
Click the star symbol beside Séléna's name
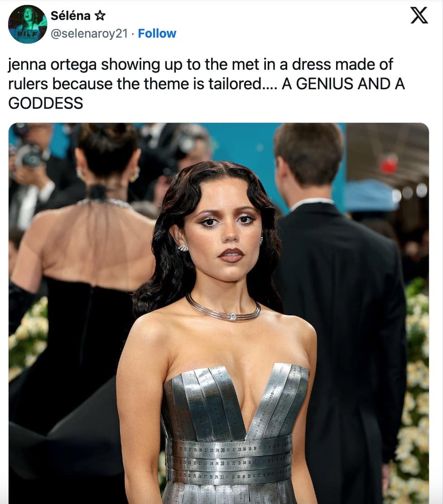click(100, 15)
